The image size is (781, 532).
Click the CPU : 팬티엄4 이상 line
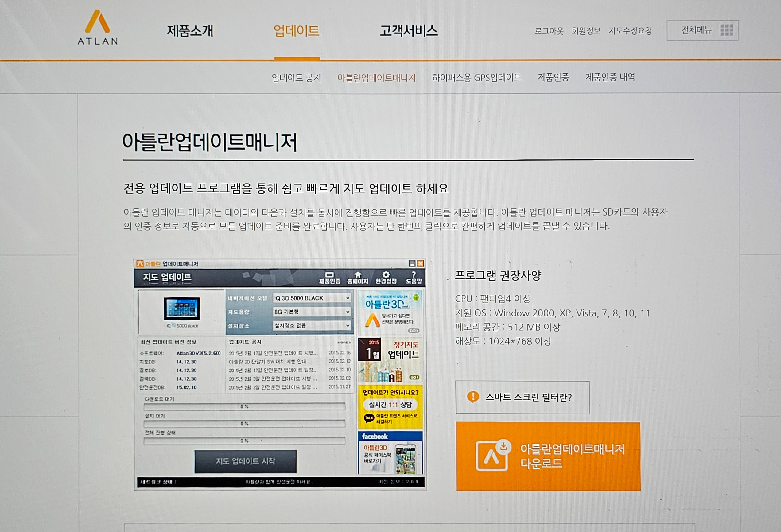(x=493, y=298)
